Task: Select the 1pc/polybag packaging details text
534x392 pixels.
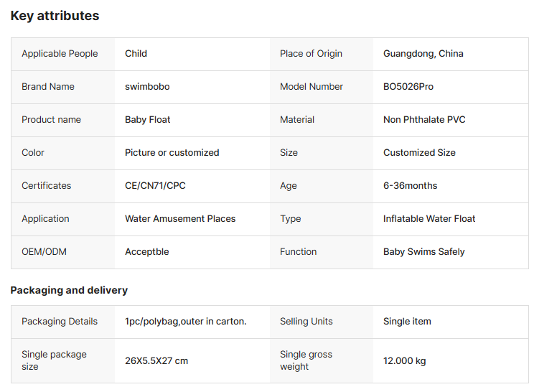Action: pyautogui.click(x=185, y=322)
